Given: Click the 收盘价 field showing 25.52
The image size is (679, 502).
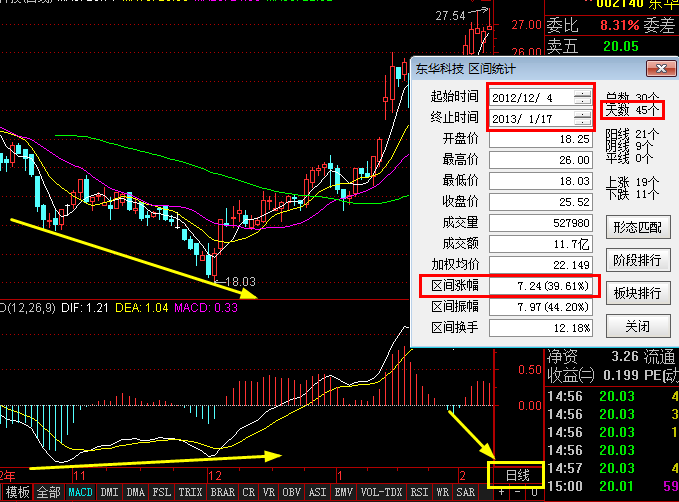Looking at the screenshot, I should point(541,202).
